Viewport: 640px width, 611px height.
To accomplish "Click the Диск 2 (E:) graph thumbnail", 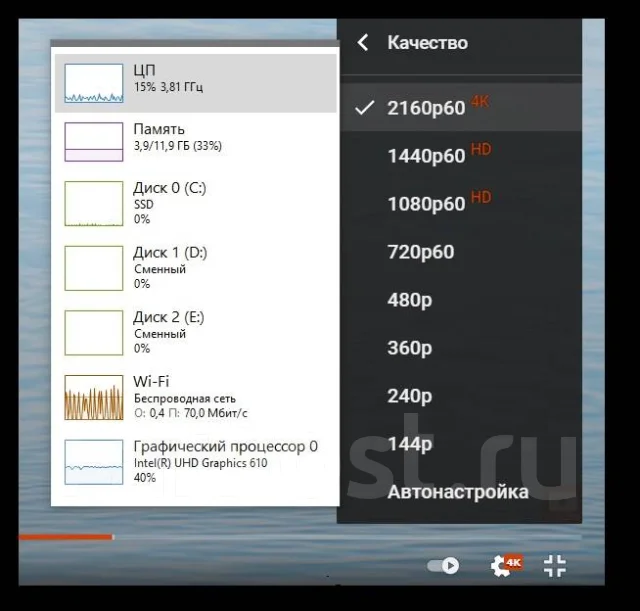I will pyautogui.click(x=93, y=332).
